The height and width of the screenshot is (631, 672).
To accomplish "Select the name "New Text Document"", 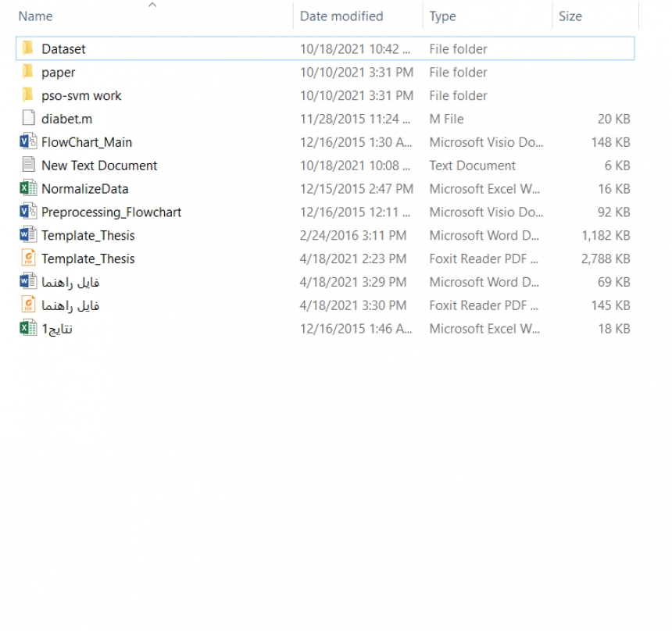I will point(99,166).
